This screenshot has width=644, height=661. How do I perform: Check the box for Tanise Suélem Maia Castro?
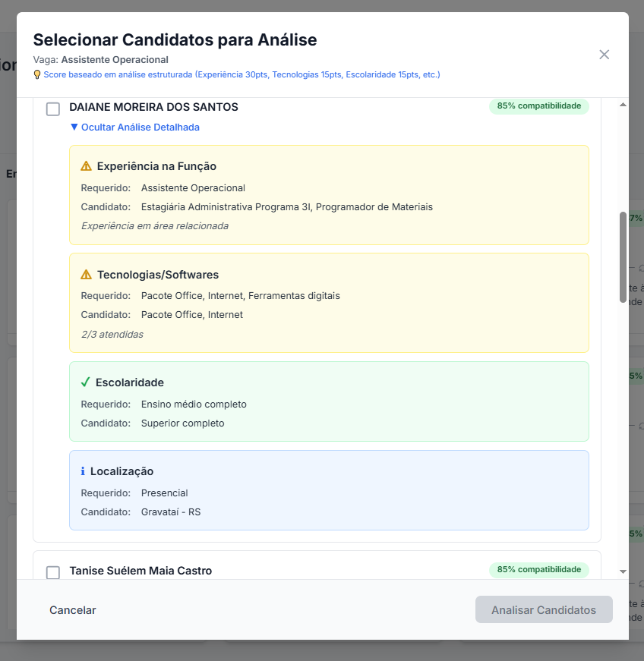53,572
